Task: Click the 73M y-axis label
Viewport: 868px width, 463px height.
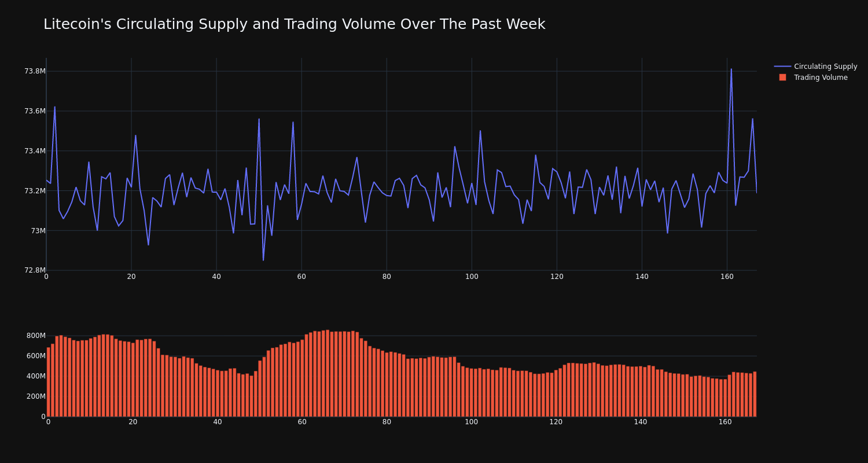Action: point(38,231)
